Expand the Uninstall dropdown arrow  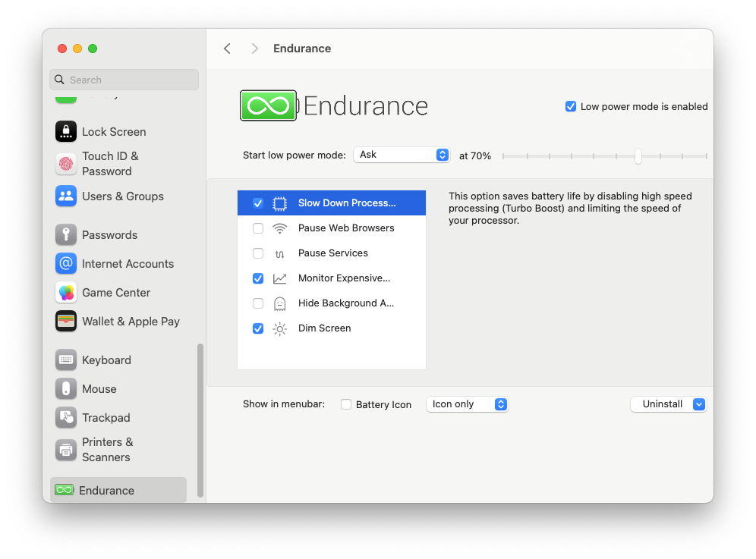click(699, 404)
